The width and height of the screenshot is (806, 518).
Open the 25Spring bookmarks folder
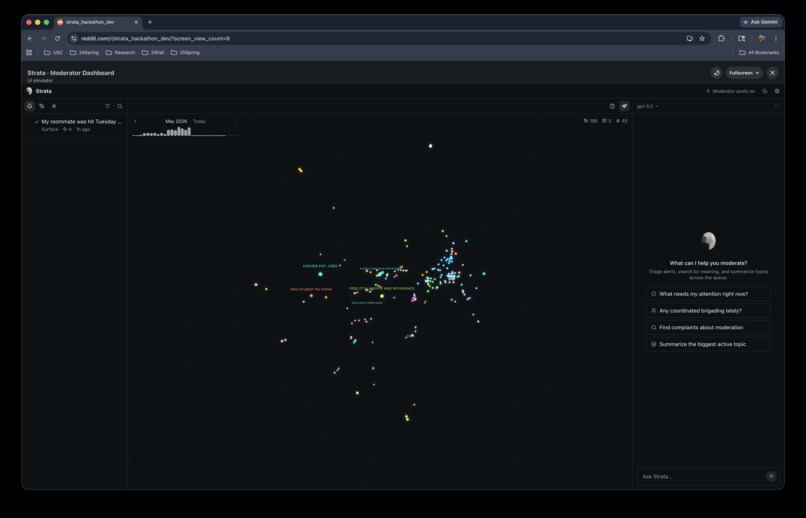point(185,52)
